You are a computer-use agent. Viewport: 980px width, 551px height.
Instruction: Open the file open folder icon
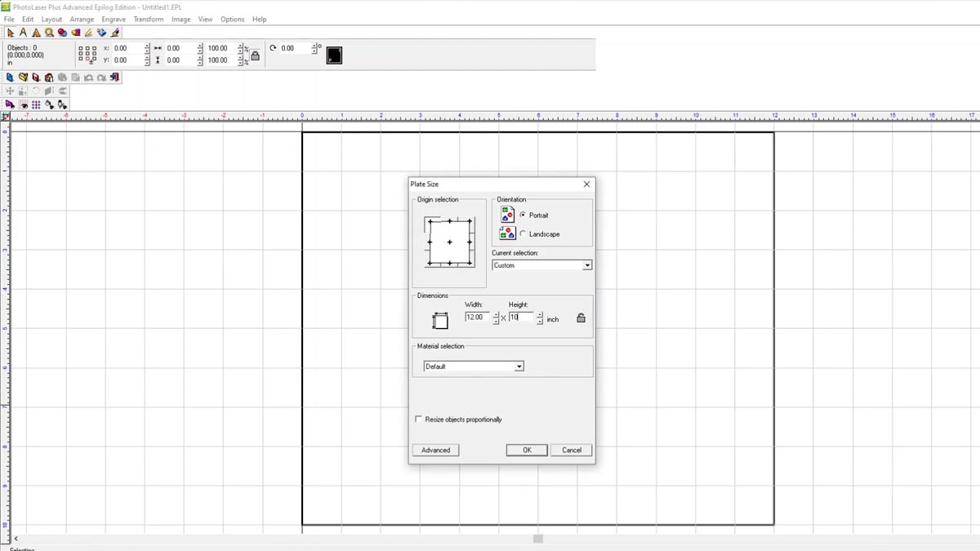[x=22, y=77]
